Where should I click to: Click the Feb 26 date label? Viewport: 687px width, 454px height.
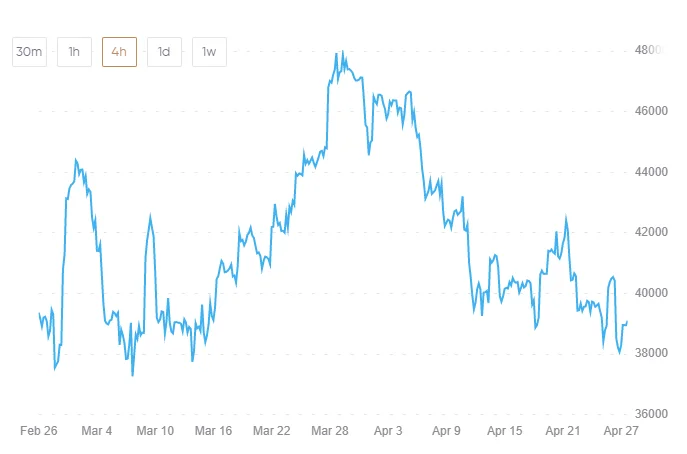point(39,430)
